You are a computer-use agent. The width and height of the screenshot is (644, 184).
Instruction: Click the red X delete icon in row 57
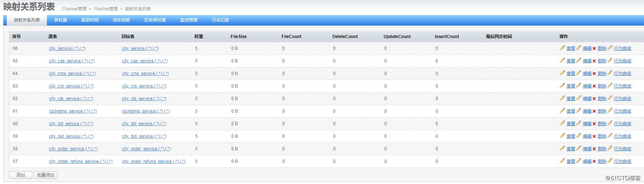click(594, 161)
